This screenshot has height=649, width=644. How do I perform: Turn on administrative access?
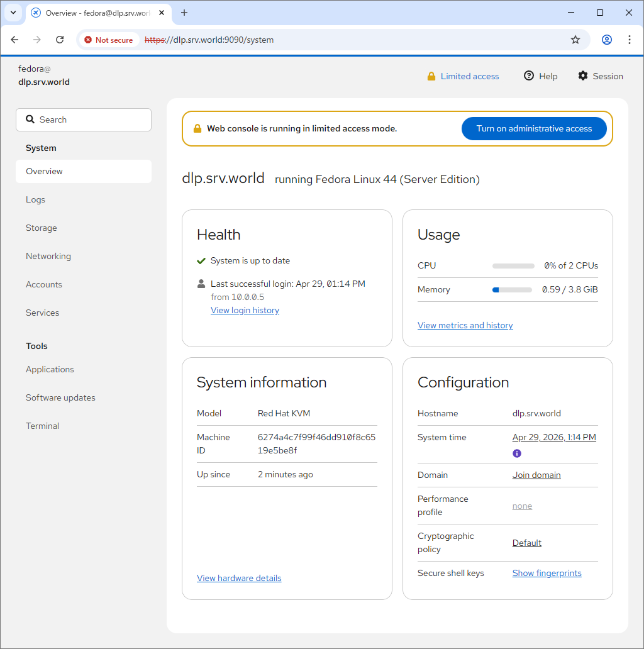(534, 129)
